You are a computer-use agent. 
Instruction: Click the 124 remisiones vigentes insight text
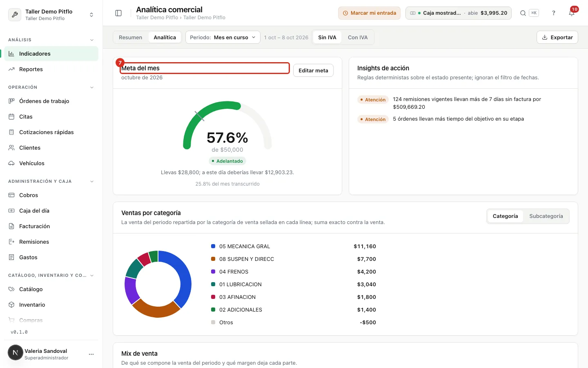point(467,103)
